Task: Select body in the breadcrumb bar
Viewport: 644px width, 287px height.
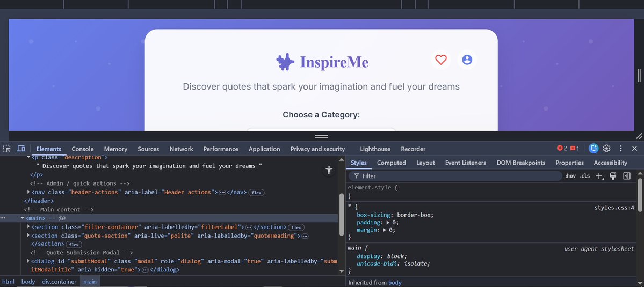Action: 28,282
